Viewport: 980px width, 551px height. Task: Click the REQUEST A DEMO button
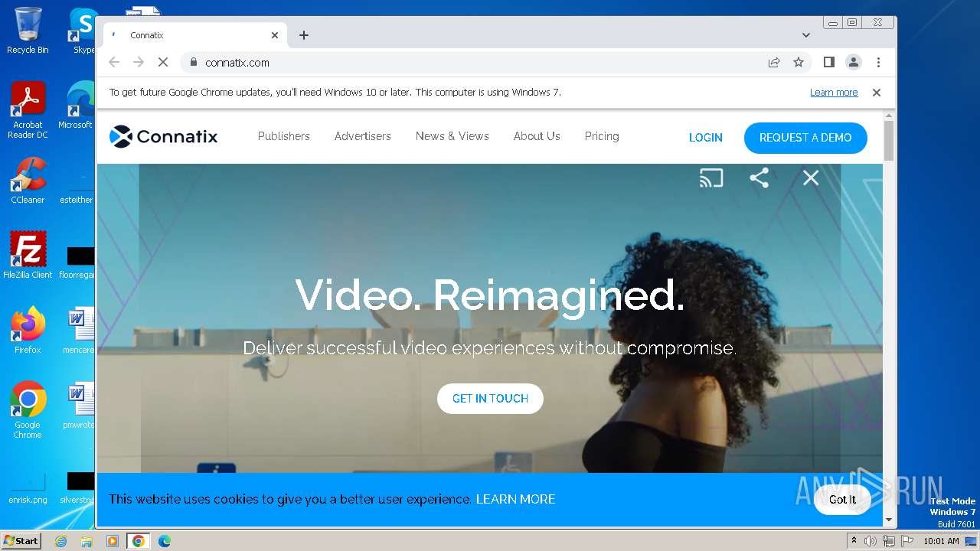click(x=805, y=138)
